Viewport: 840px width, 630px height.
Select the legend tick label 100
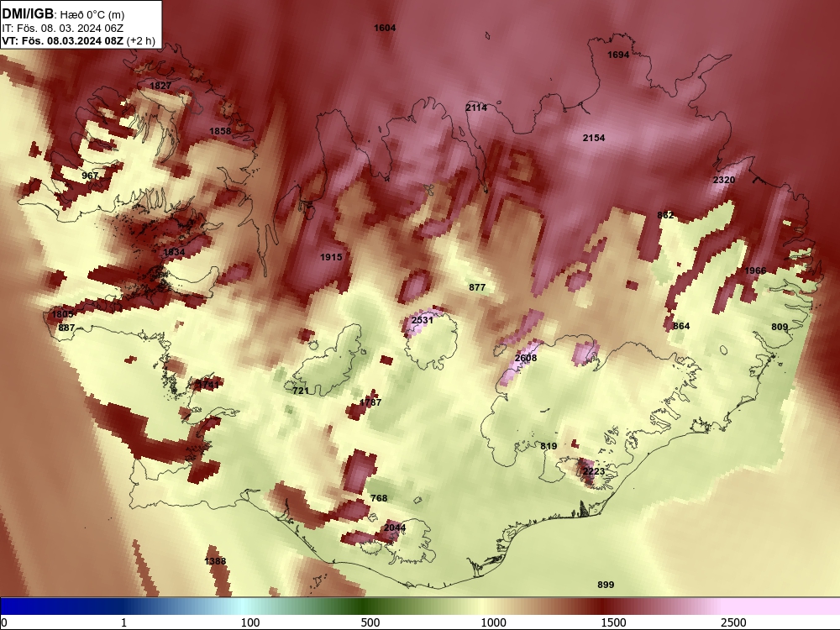pos(250,622)
